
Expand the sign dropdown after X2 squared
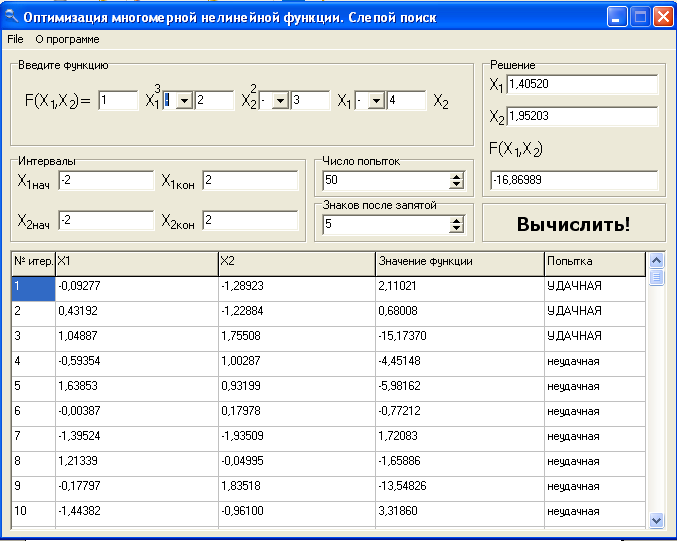tap(280, 100)
